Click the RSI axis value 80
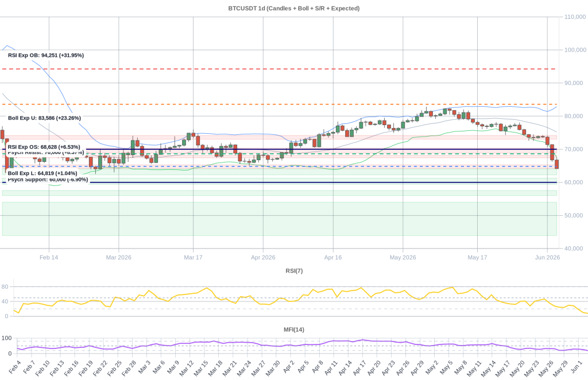The width and height of the screenshot is (588, 380). click(5, 286)
